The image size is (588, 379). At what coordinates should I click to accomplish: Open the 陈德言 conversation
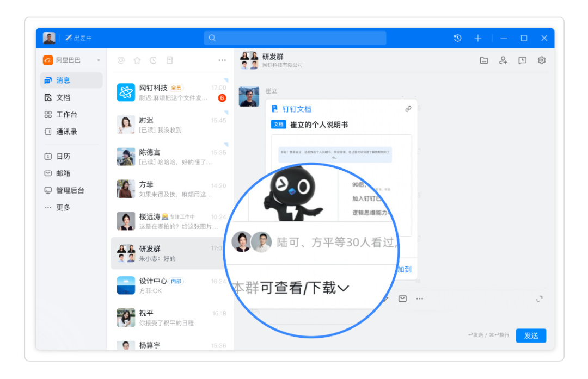coord(171,157)
